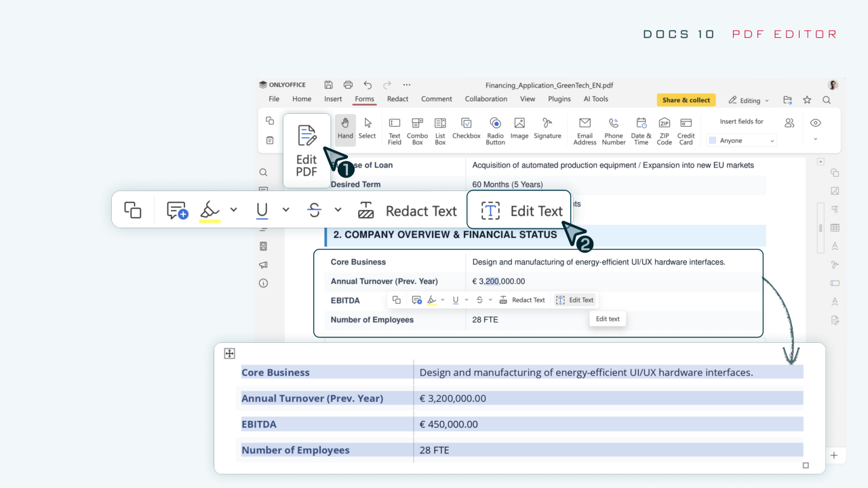Click the document heading '2. COMPANY OVERVIEW & FINANCIAL STATUS'
Screen dimensions: 868x488
tap(445, 235)
